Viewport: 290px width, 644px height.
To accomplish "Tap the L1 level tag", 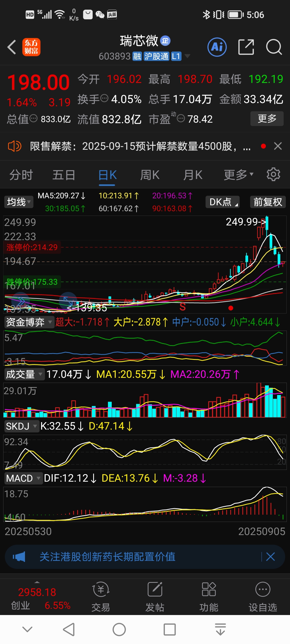I will 176,57.
